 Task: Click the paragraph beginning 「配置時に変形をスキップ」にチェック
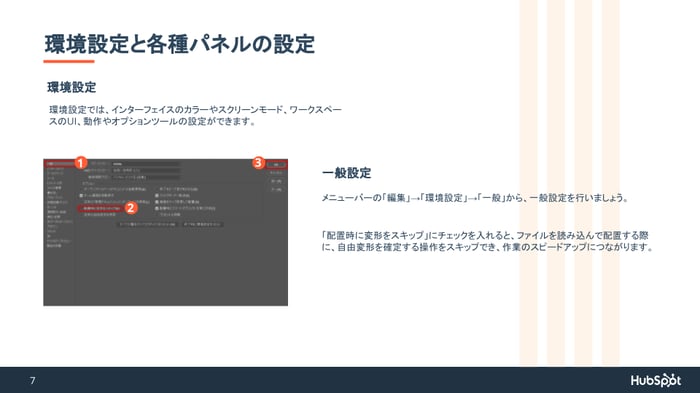pyautogui.click(x=487, y=241)
